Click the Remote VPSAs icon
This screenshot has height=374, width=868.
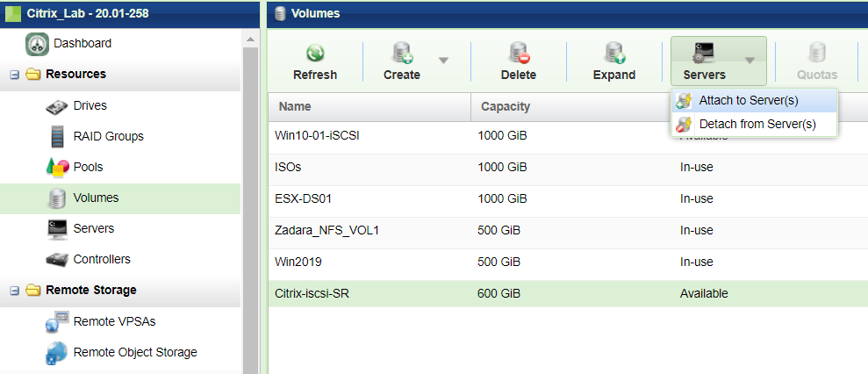click(x=57, y=322)
